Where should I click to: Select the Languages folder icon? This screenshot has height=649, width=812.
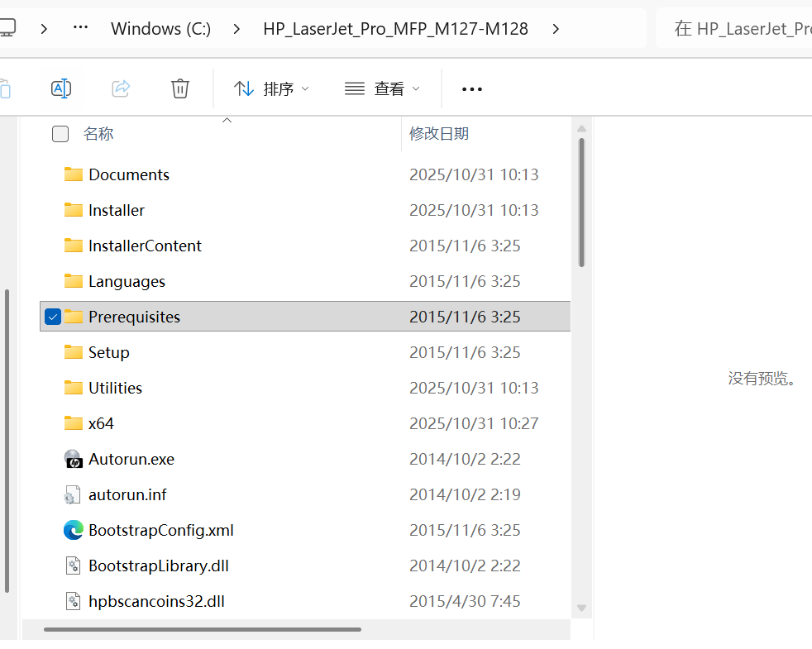click(x=73, y=281)
